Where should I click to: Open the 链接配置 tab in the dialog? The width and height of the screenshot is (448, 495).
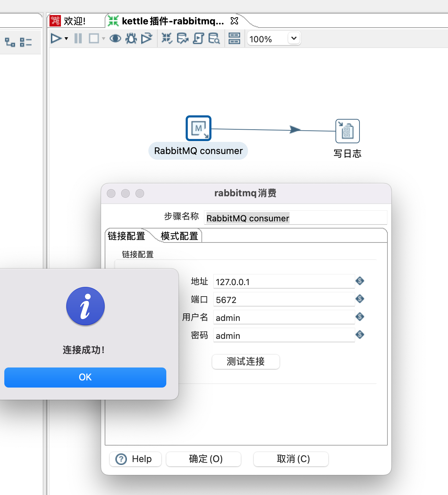click(127, 236)
